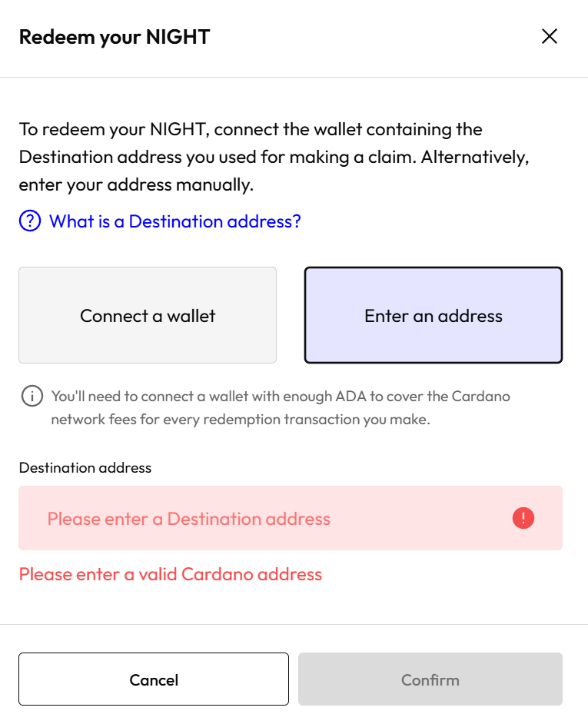Viewport: 588px width, 724px height.
Task: Click the "To redeem your NIGHT" opening line
Action: (x=251, y=129)
